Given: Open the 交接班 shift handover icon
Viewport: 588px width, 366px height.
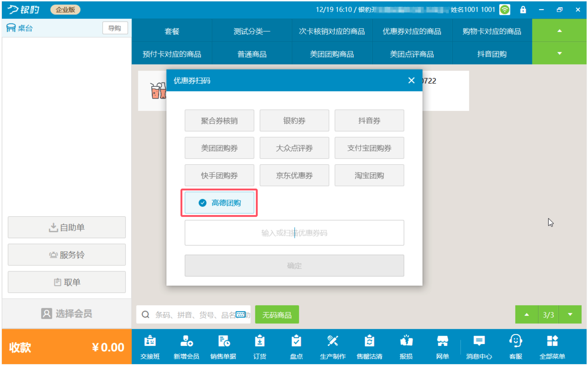Looking at the screenshot, I should pos(150,347).
